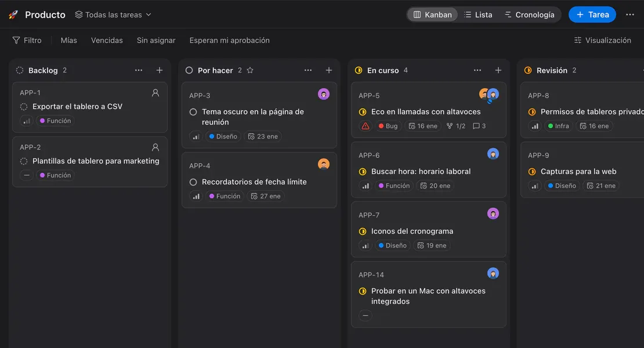Open Función label on APP-1 card
The image size is (644, 348).
(55, 121)
